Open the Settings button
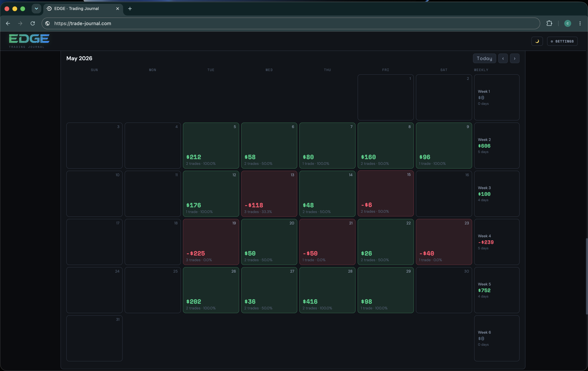Screen dimensions: 588x371 [x=562, y=41]
